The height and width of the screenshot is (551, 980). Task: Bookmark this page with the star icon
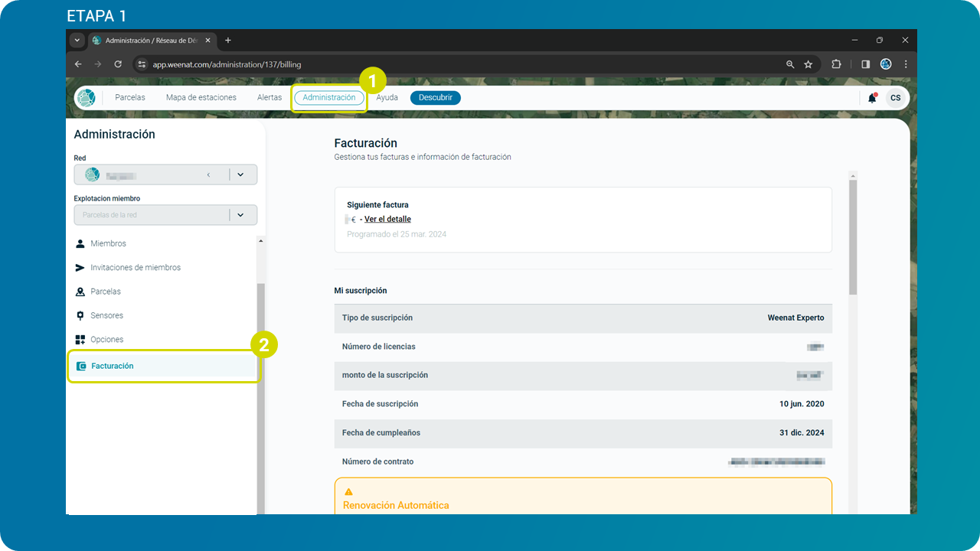coord(808,64)
